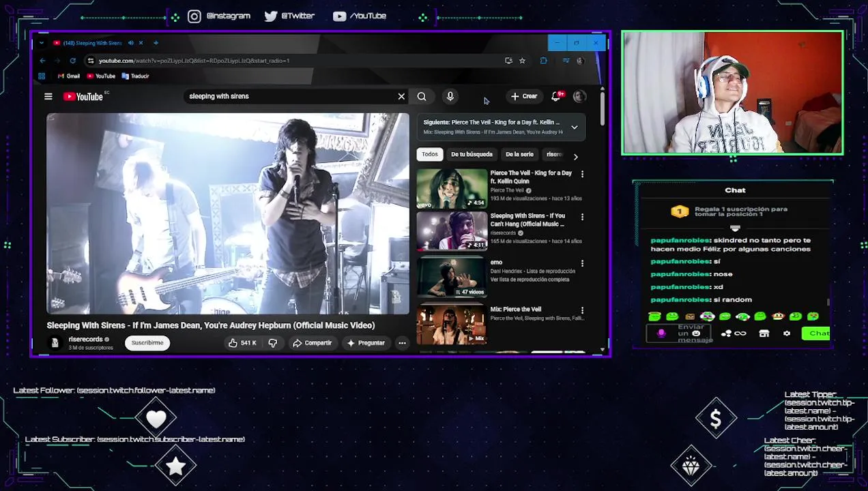This screenshot has height=491, width=868.
Task: Open Gmail bookmark
Action: tap(68, 76)
